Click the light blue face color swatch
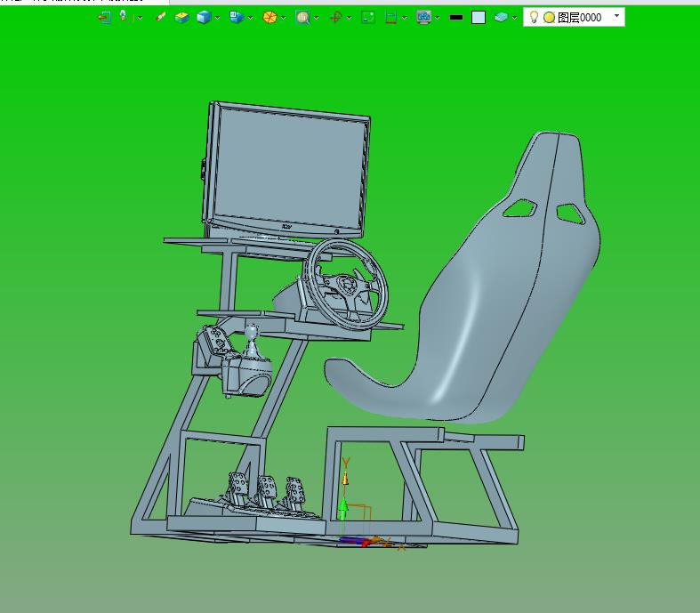Screen dimensions: 700x613 [479, 18]
